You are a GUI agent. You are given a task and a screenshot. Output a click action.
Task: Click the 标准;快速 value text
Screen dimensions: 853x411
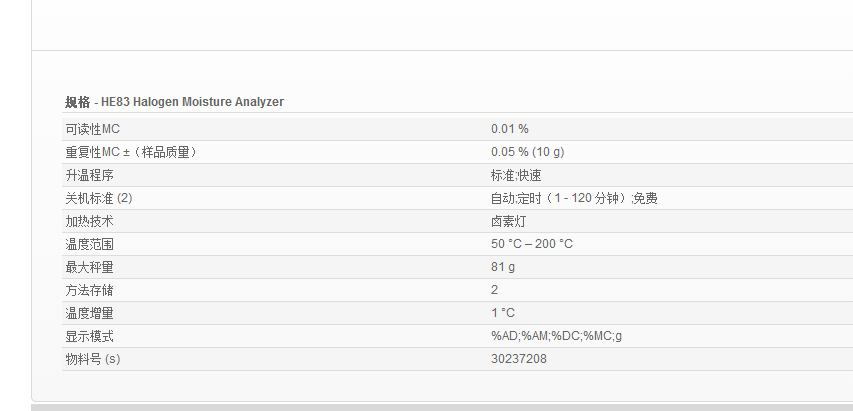click(515, 175)
